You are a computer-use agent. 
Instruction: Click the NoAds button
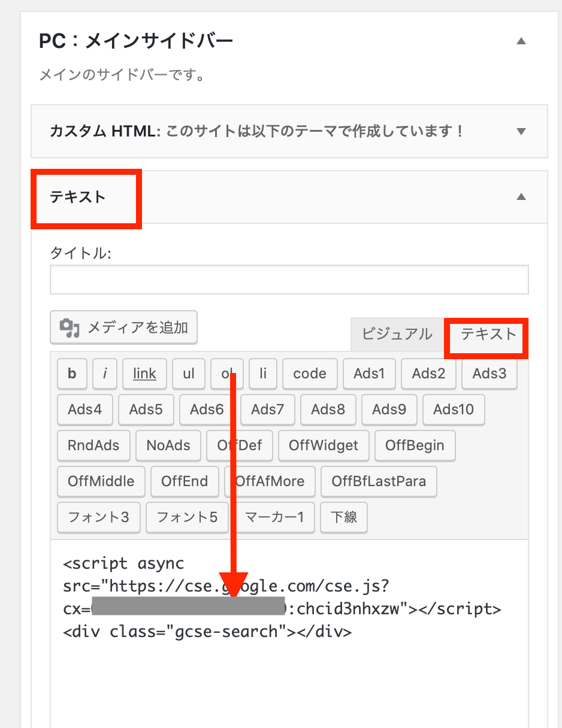(x=168, y=445)
